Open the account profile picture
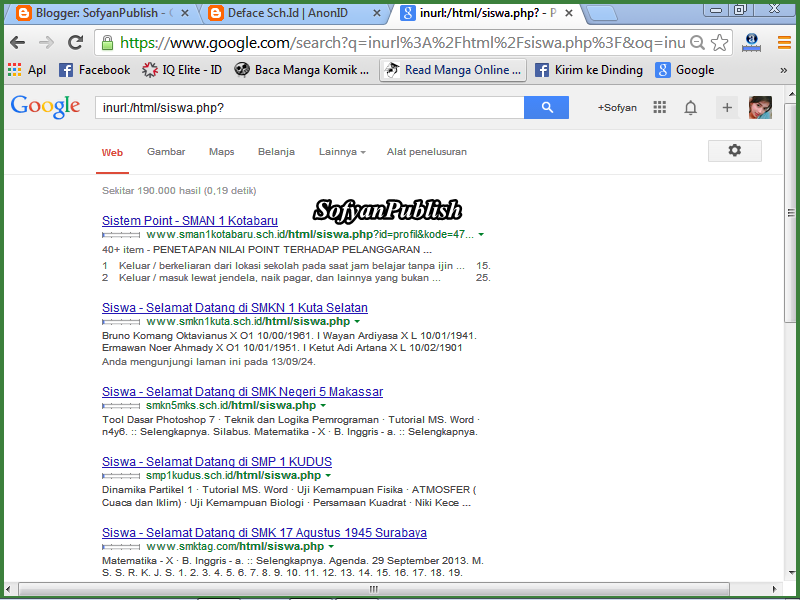 pyautogui.click(x=760, y=108)
